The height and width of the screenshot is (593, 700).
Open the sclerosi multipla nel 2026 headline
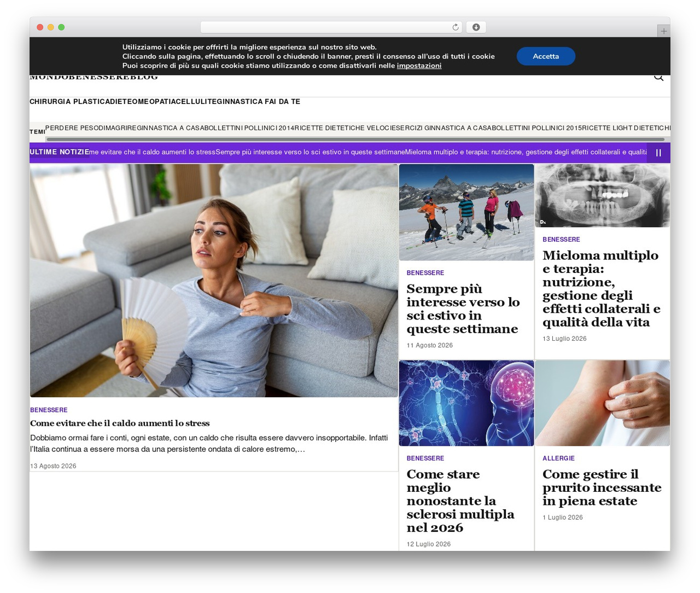[x=460, y=501]
